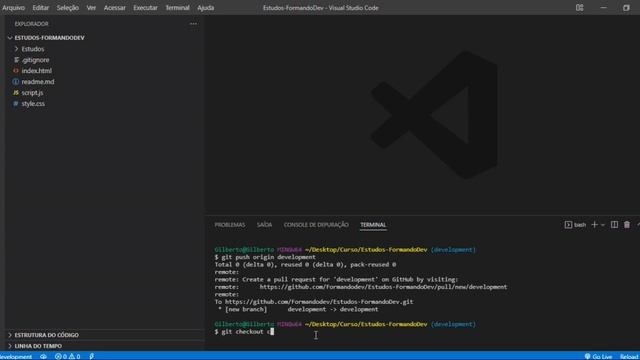The height and width of the screenshot is (360, 640).
Task: Click the JS icon beside script.js
Action: click(16, 93)
